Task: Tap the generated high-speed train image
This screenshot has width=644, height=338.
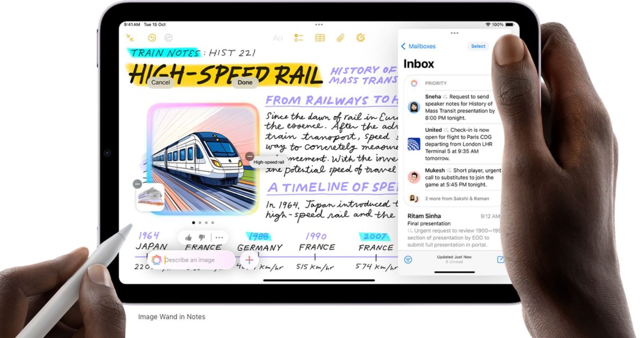Action: click(x=203, y=159)
